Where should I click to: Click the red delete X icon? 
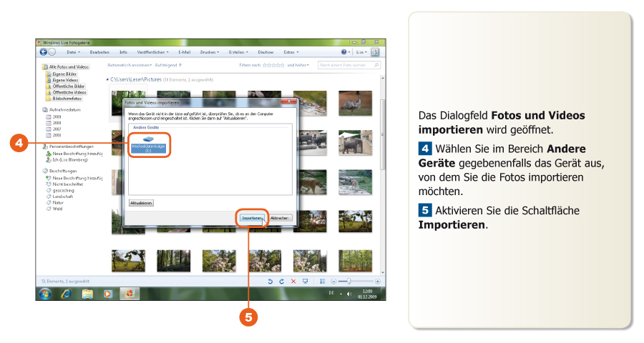[x=293, y=282]
